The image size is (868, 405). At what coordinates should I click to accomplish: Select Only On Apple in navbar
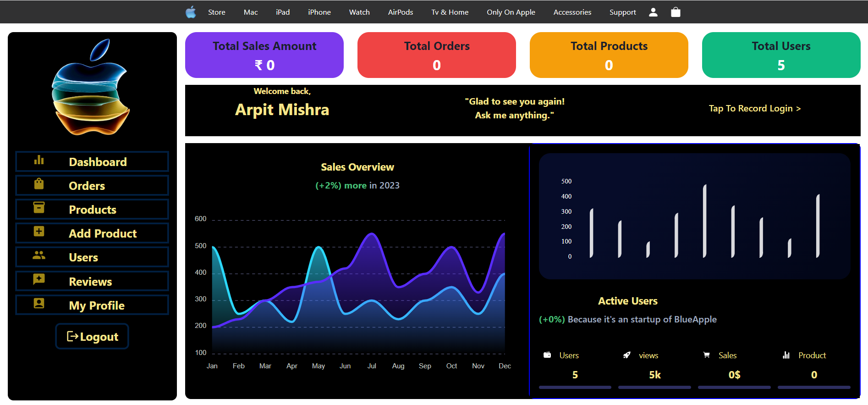[511, 12]
